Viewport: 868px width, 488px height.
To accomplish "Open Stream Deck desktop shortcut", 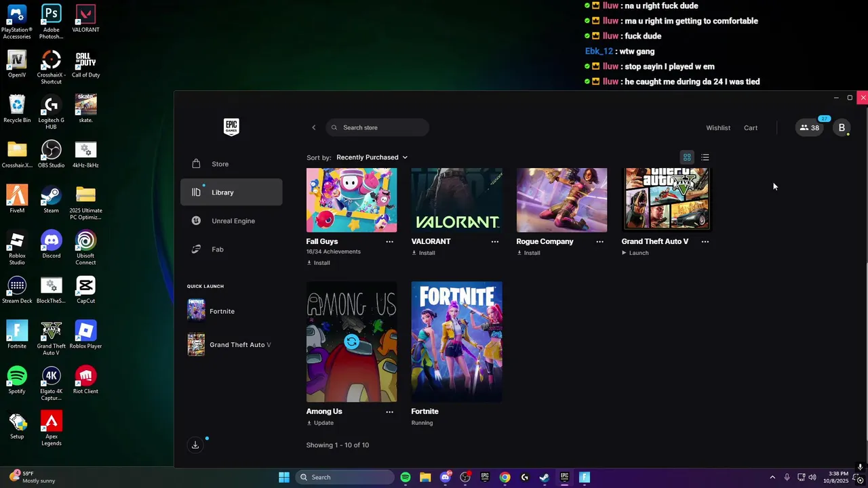I will point(17,290).
